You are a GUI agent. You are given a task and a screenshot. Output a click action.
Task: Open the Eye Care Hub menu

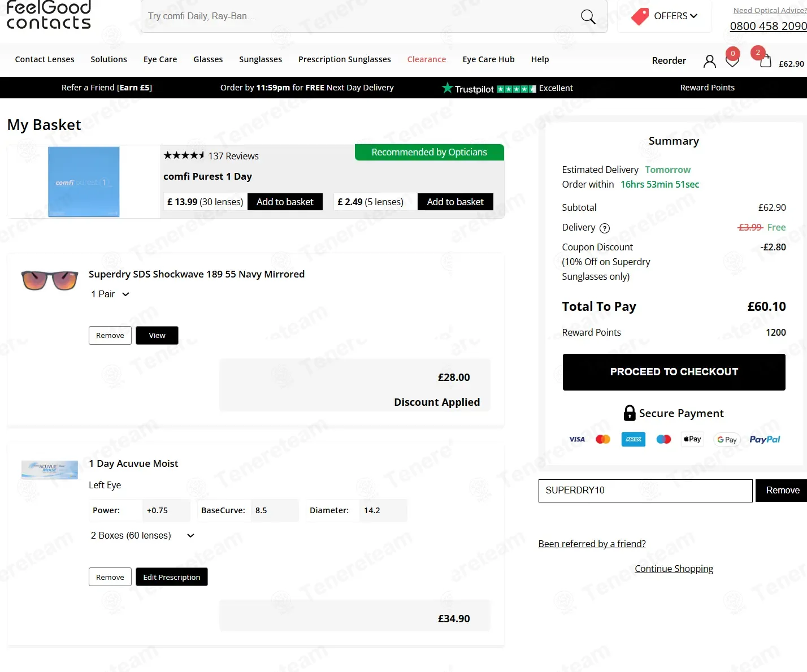point(488,59)
